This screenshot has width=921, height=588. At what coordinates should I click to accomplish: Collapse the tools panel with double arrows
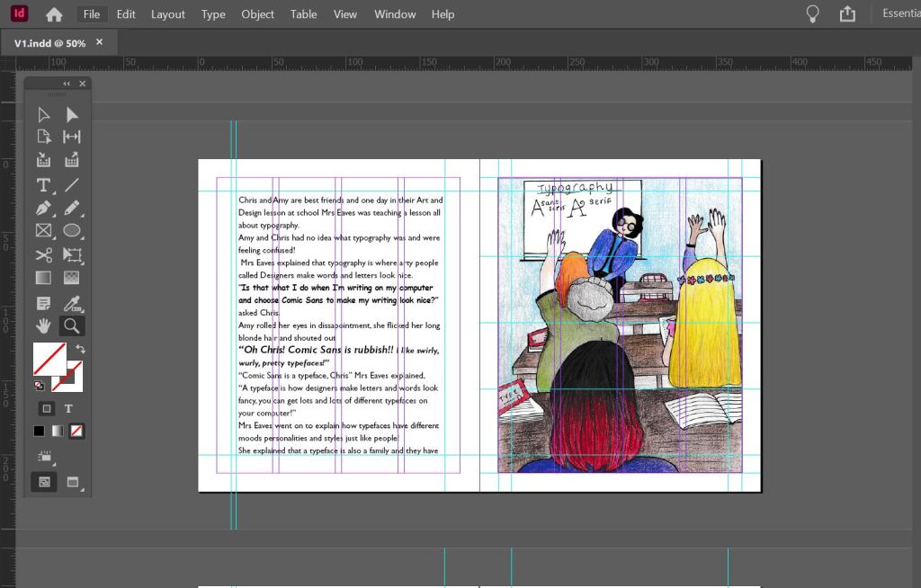pyautogui.click(x=67, y=84)
